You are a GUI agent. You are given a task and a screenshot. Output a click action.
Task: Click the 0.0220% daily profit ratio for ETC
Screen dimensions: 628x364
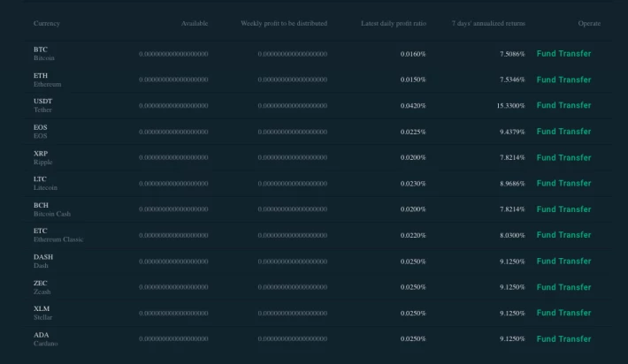413,235
